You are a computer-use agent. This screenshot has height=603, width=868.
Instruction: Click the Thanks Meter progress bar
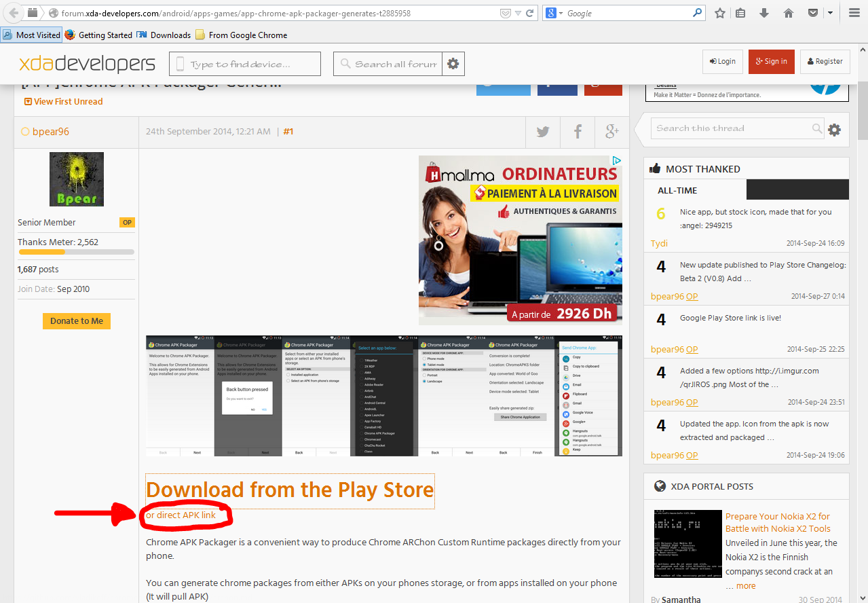coord(77,252)
